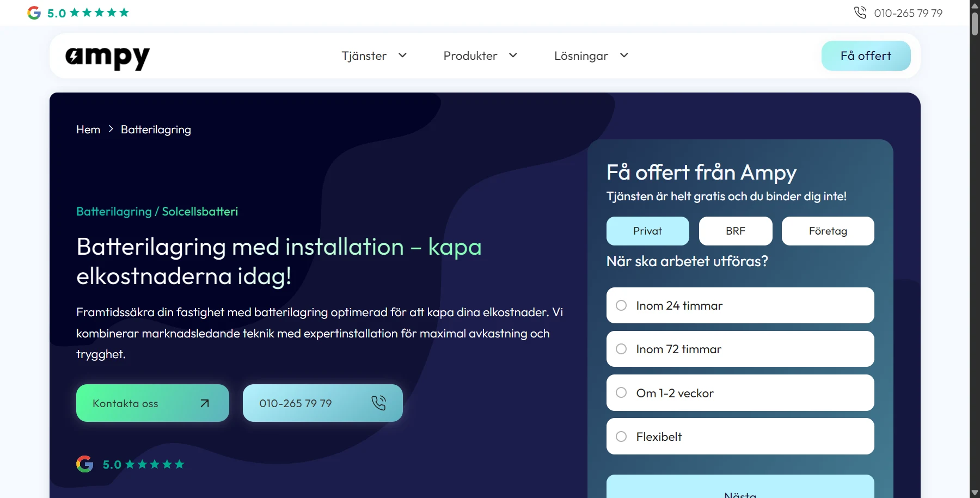Click the Google logo below the hero buttons
The height and width of the screenshot is (498, 980).
pyautogui.click(x=84, y=464)
